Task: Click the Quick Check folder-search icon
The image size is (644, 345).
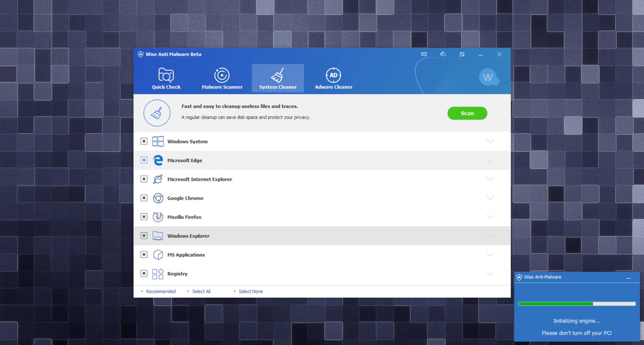Action: (x=166, y=75)
